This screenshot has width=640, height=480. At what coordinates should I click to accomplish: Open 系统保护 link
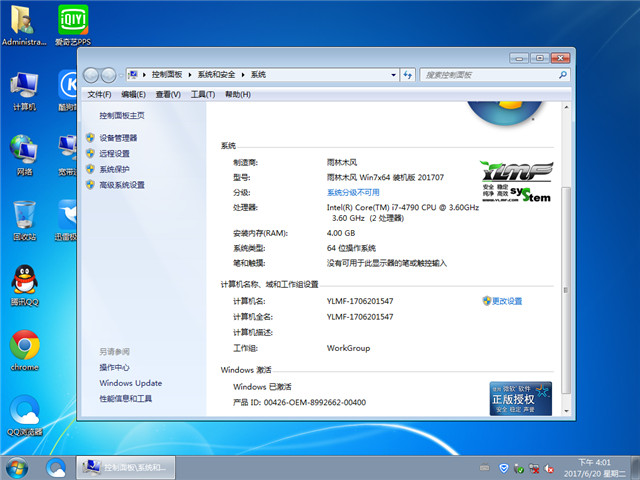114,169
